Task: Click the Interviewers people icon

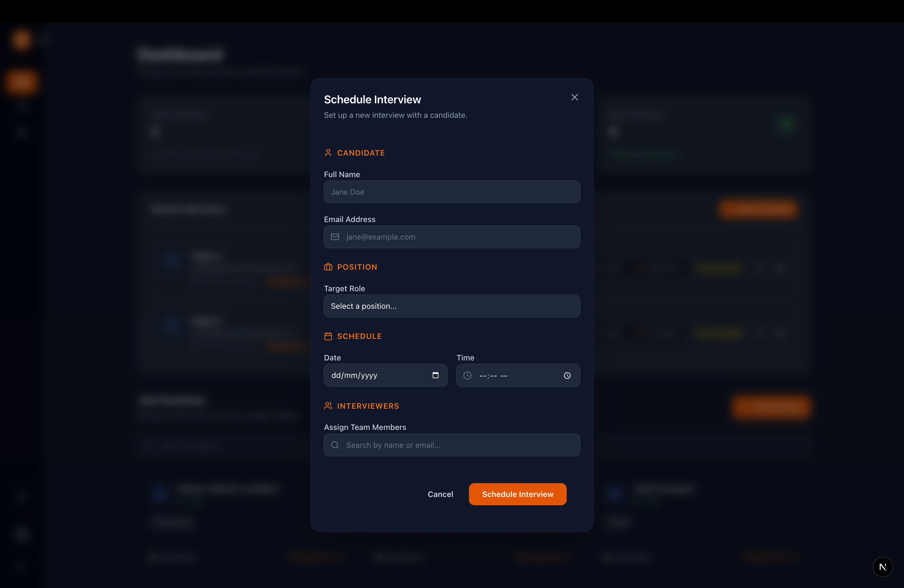Action: (x=328, y=406)
